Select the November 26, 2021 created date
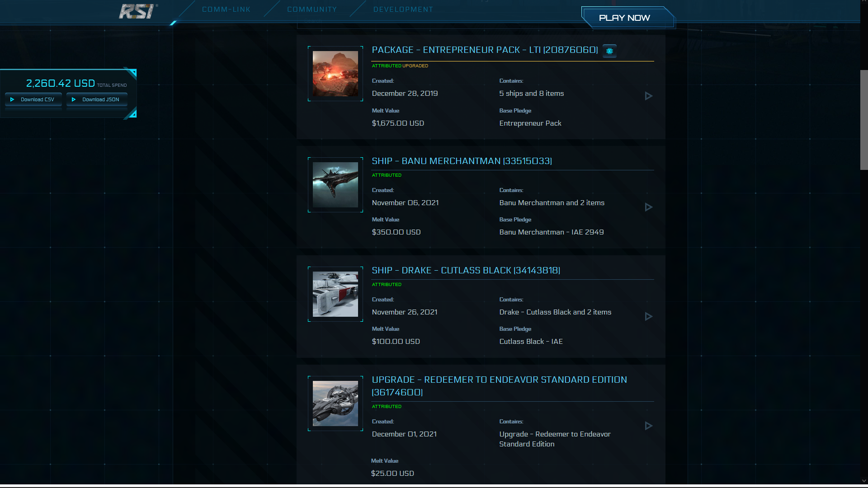This screenshot has height=488, width=868. click(x=405, y=312)
